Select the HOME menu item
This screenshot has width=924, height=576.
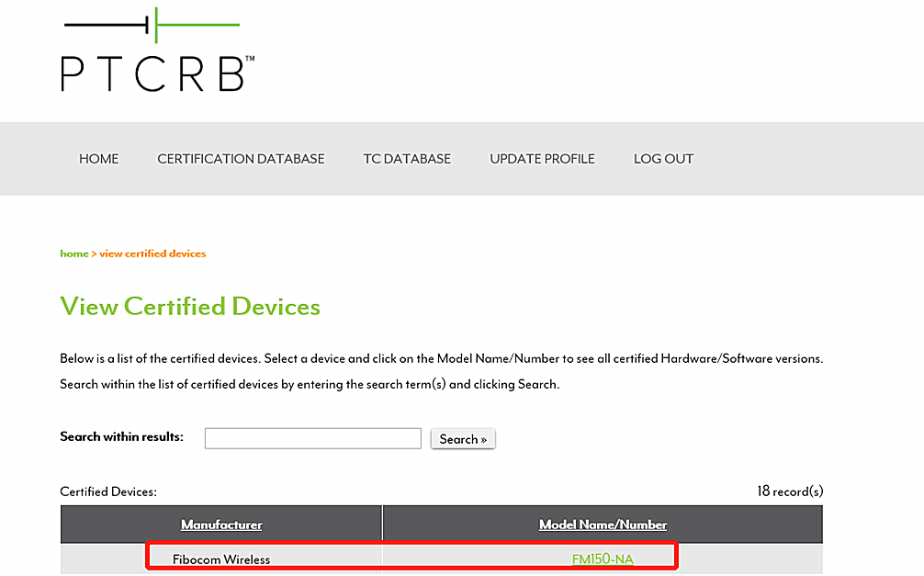(x=98, y=158)
